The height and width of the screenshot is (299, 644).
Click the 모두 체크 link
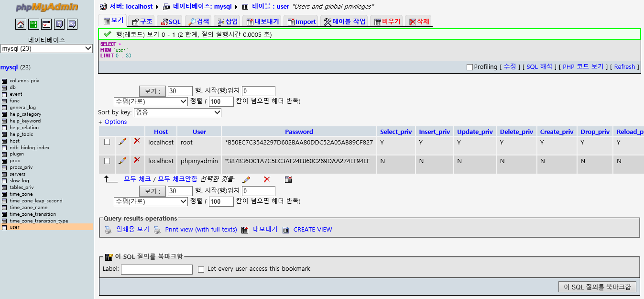137,179
